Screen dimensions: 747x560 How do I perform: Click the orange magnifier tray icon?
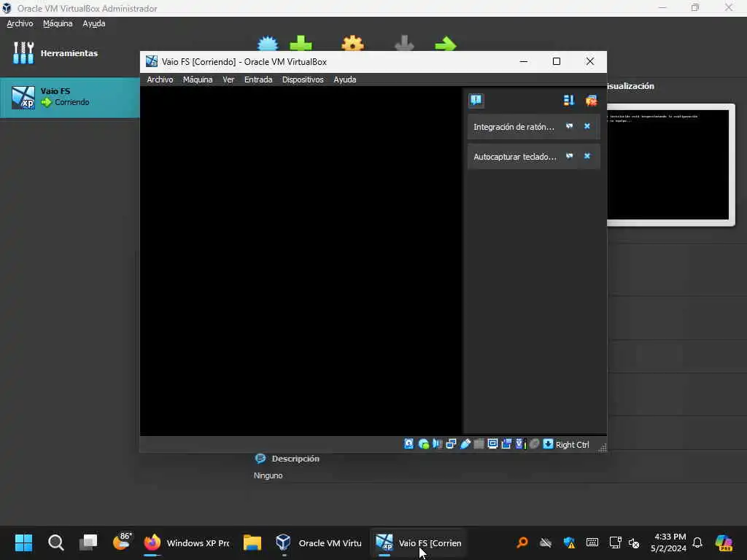click(x=522, y=542)
